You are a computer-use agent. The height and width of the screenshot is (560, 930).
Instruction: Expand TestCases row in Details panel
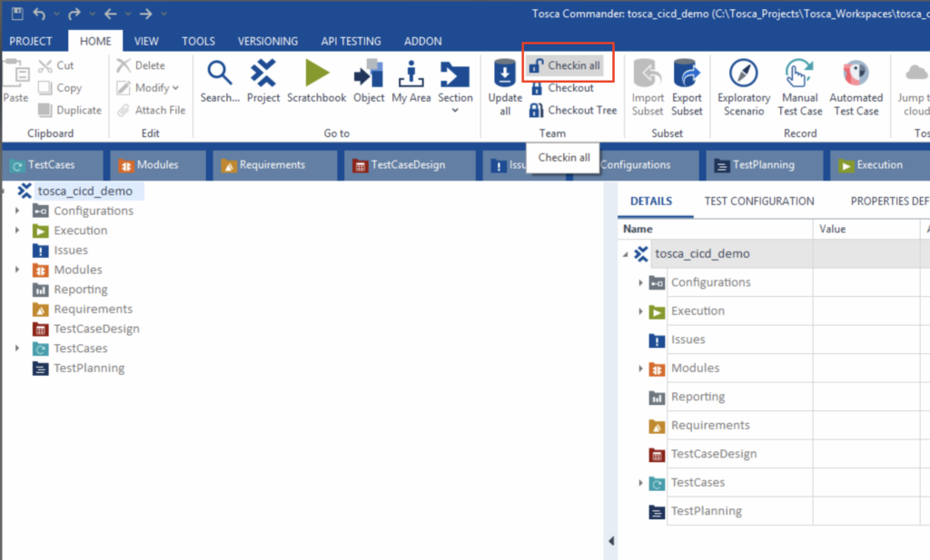click(x=640, y=483)
